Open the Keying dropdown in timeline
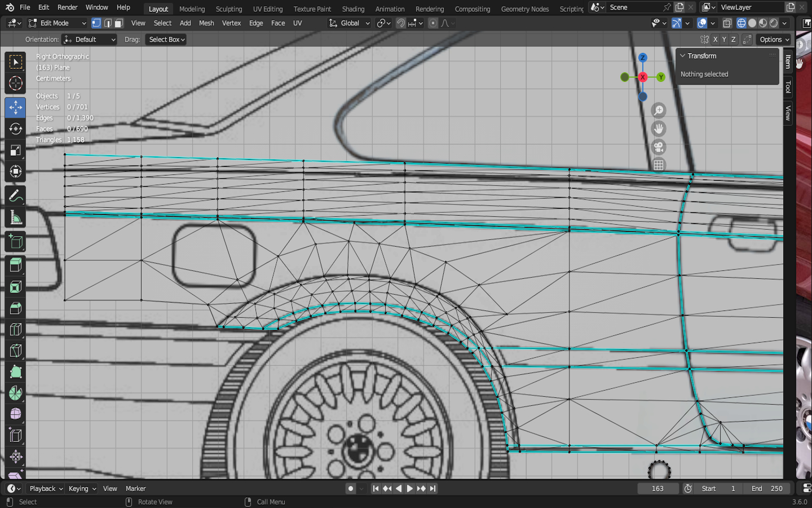Screen dimensions: 812x508 click(x=82, y=489)
